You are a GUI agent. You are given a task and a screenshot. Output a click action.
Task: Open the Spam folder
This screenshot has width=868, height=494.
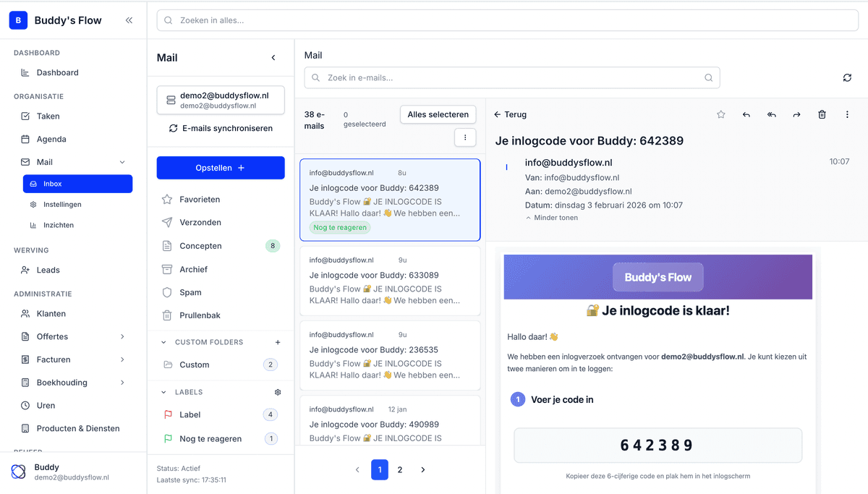coord(190,292)
